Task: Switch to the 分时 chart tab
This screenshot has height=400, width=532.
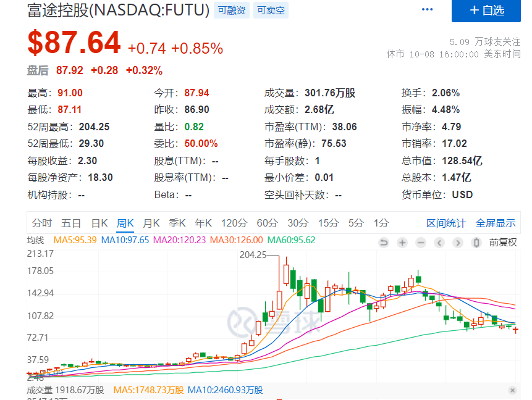Action: coord(42,223)
